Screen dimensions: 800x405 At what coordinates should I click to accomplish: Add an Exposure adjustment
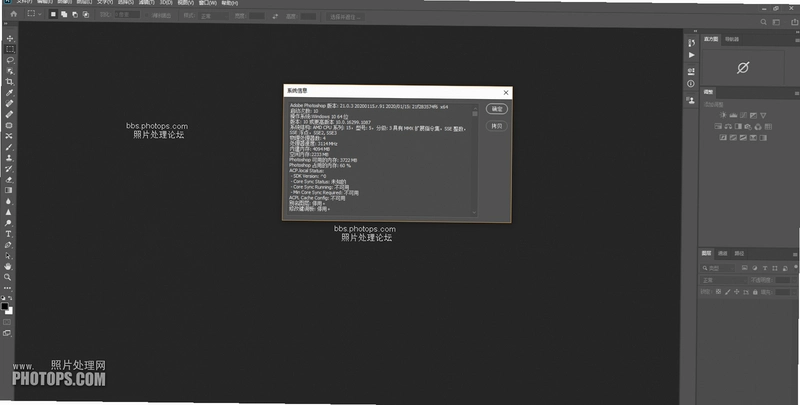click(753, 116)
